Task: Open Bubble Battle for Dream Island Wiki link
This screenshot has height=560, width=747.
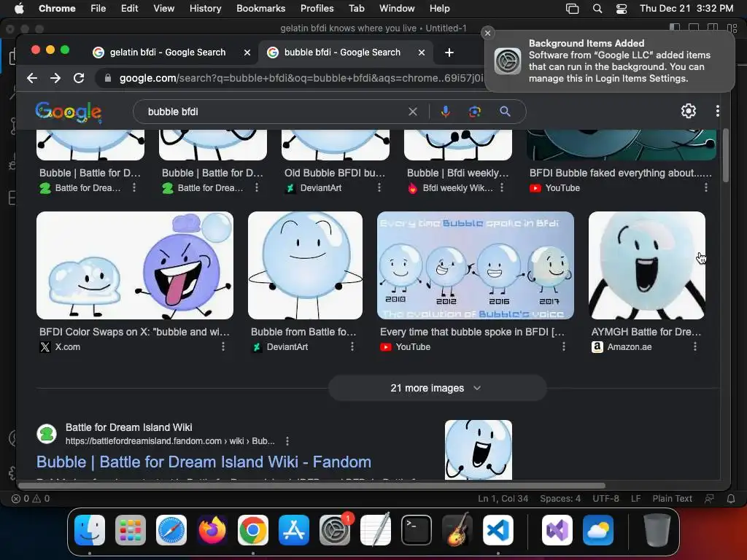Action: click(204, 462)
